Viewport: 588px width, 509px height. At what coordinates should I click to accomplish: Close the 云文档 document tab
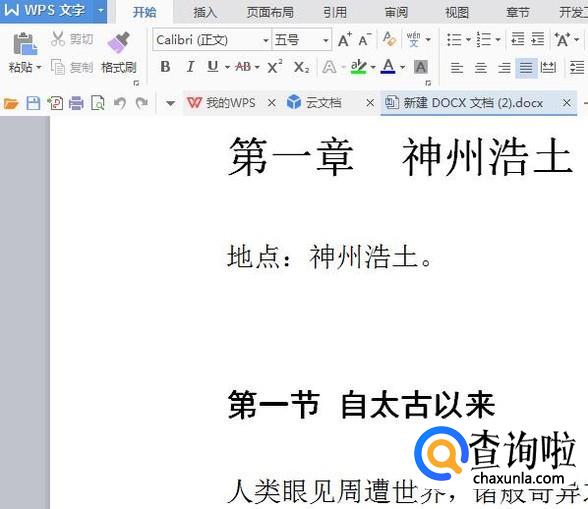pyautogui.click(x=370, y=103)
